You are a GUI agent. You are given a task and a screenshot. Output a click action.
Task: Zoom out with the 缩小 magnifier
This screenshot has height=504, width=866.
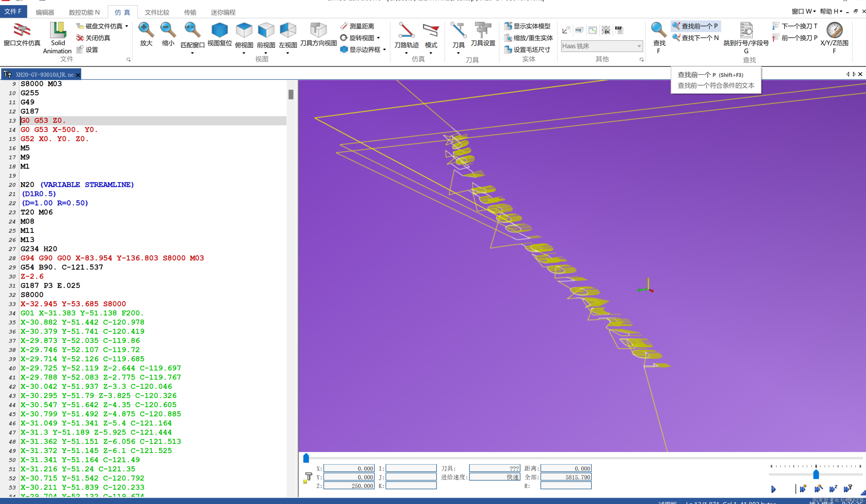pyautogui.click(x=168, y=34)
